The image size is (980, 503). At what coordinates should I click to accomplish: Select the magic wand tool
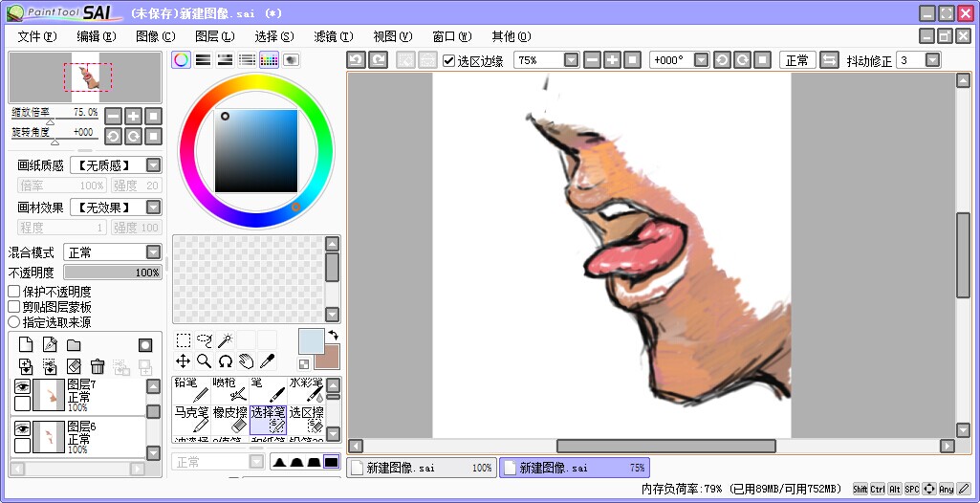click(x=225, y=340)
